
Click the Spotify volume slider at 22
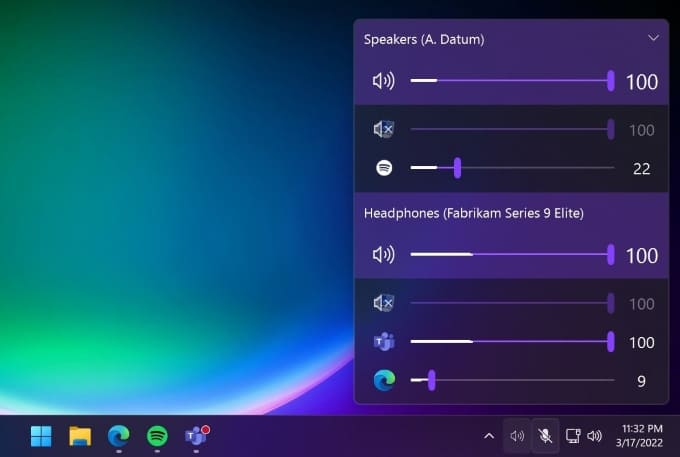(457, 168)
